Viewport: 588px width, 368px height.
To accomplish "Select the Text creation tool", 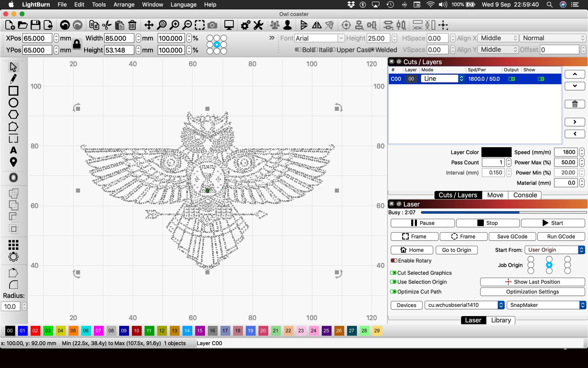I will [13, 150].
